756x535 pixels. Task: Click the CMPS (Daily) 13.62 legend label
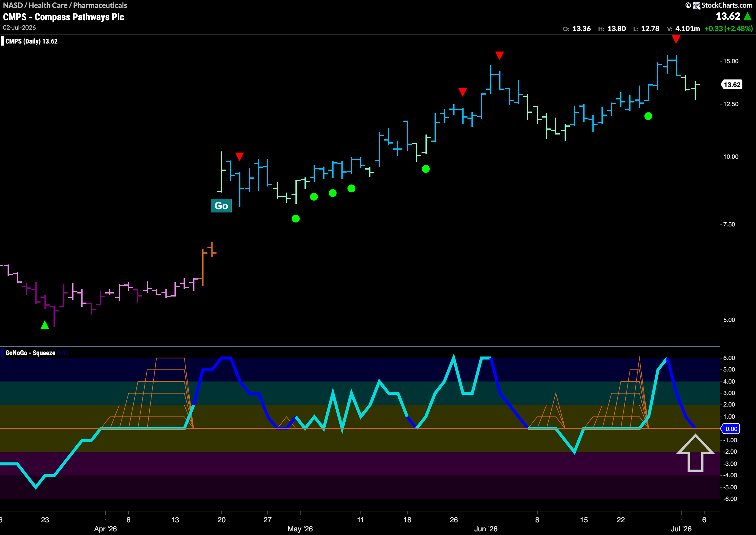click(32, 41)
